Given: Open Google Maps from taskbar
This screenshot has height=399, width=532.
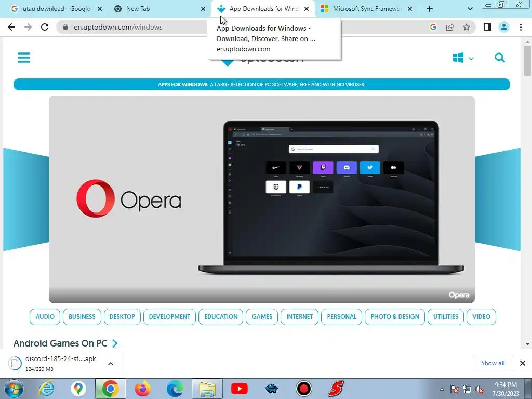Looking at the screenshot, I should (x=78, y=389).
